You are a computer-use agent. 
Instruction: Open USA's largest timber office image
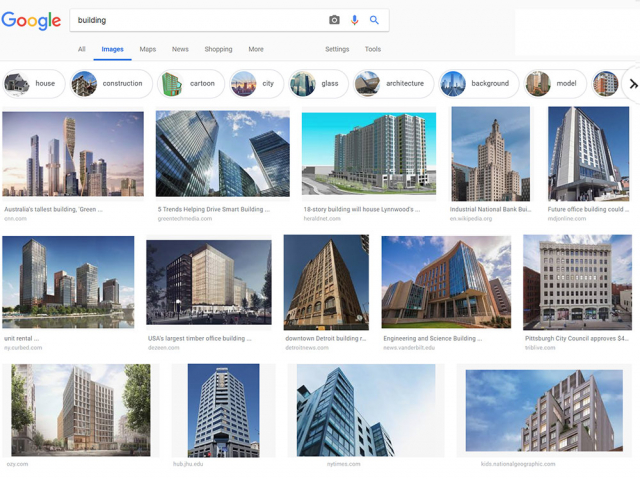[209, 282]
